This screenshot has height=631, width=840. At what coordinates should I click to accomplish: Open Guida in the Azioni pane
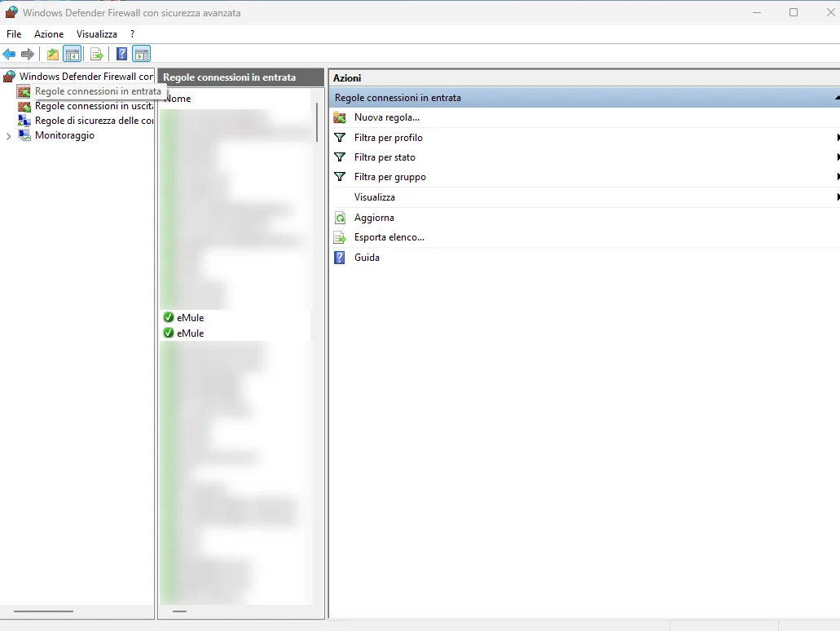pyautogui.click(x=367, y=258)
